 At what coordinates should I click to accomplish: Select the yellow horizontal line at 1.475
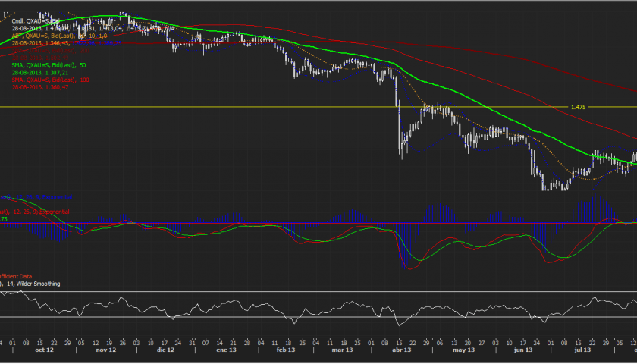click(x=227, y=107)
